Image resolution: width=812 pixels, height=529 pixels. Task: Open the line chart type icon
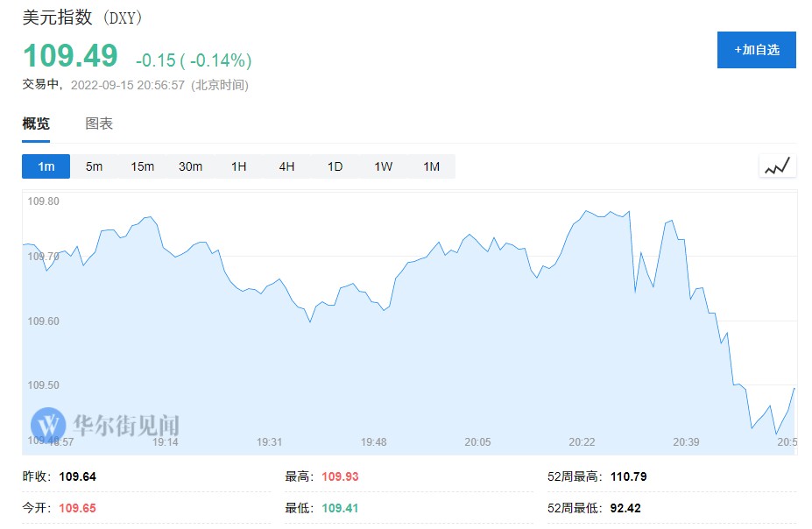pos(777,166)
